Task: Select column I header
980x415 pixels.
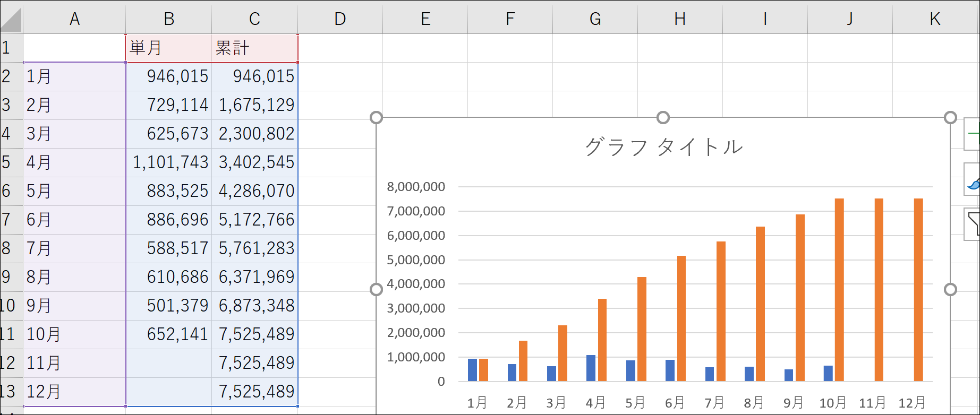Action: click(765, 20)
